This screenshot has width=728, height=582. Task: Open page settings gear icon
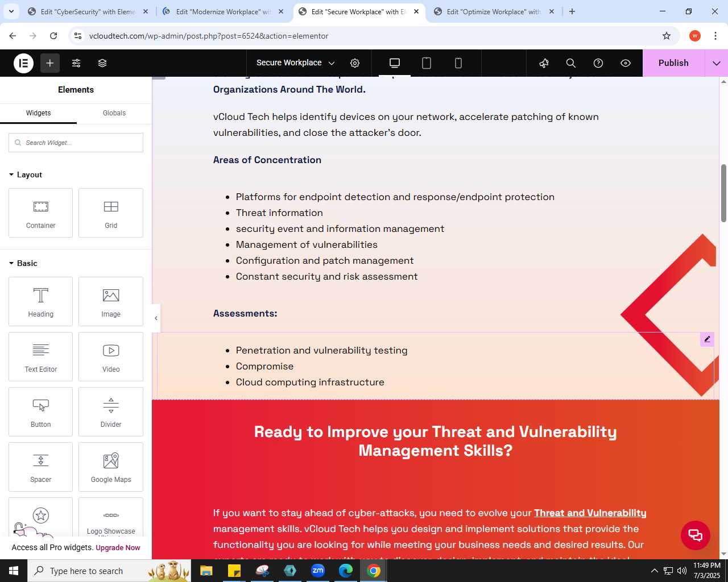pyautogui.click(x=355, y=63)
